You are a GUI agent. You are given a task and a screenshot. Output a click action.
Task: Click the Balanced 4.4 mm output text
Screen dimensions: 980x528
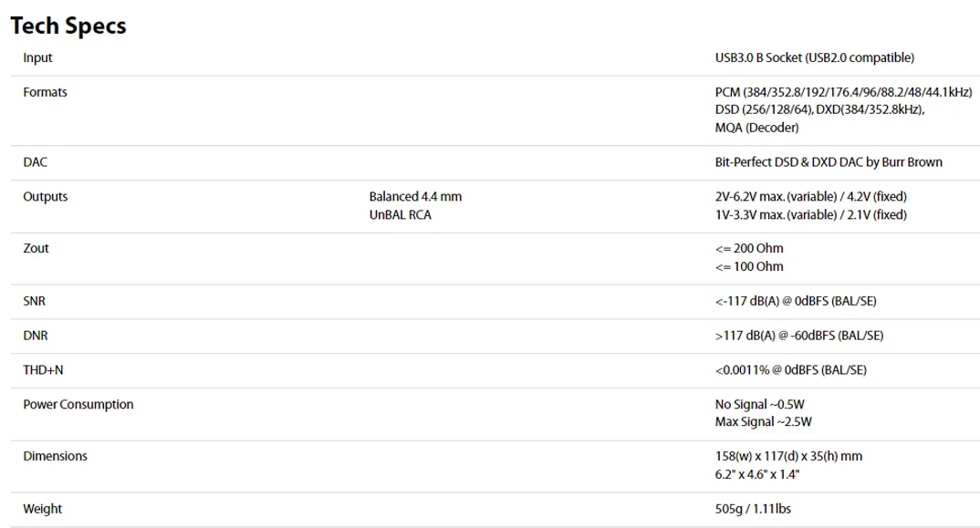pos(415,197)
